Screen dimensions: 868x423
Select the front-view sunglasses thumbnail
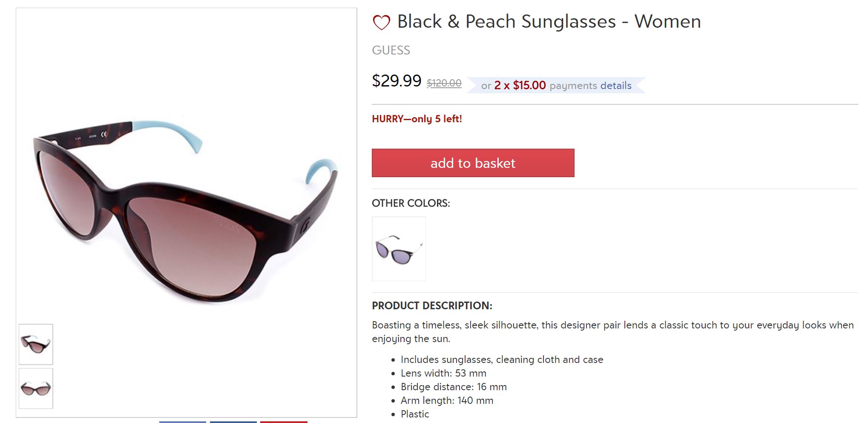click(x=36, y=388)
